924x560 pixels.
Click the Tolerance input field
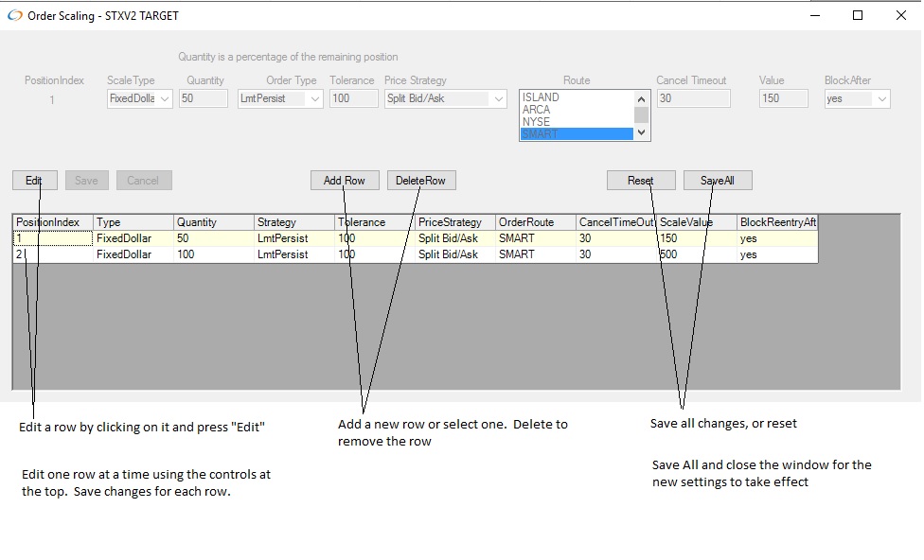coord(353,98)
